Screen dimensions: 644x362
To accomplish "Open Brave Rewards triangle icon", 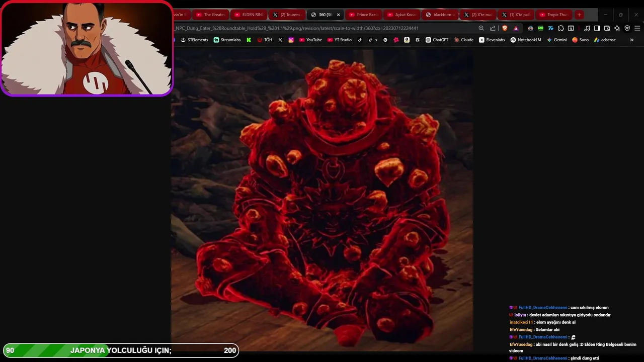I will click(x=516, y=28).
